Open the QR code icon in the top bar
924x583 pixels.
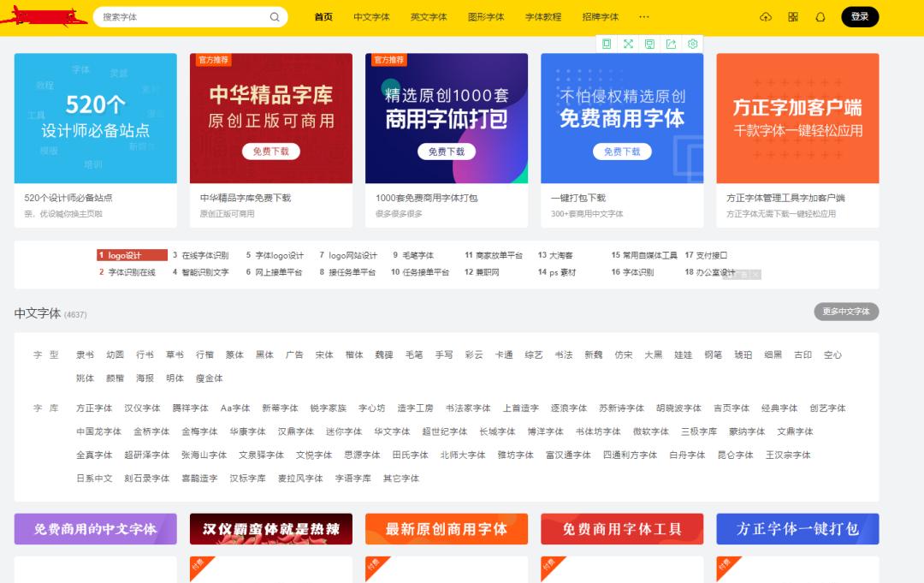coord(793,16)
